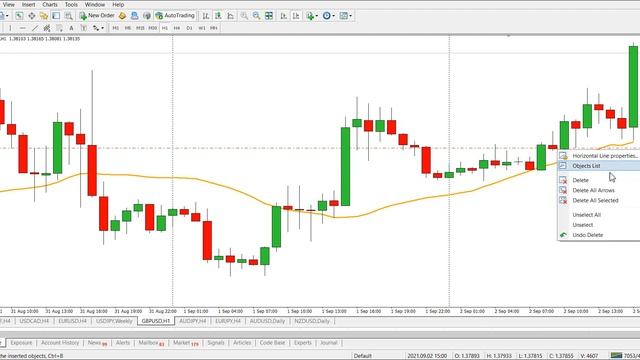
Task: Select the Fibonacci retracement tool
Action: tap(60, 28)
